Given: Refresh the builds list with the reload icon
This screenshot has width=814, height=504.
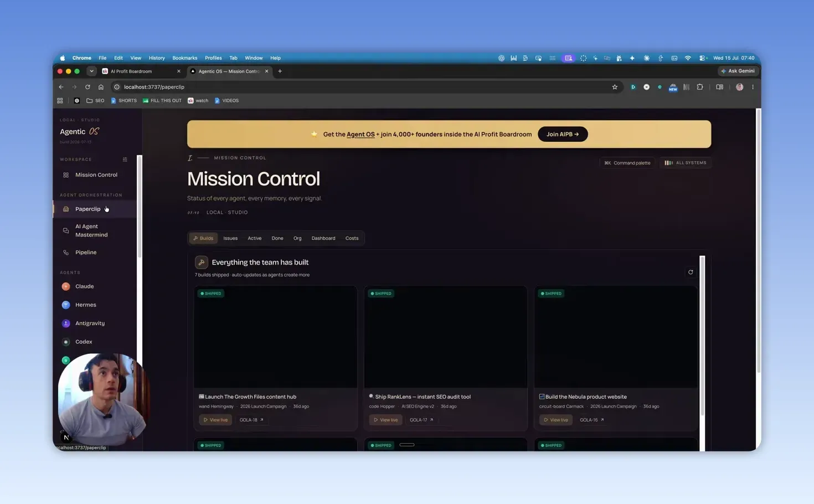Looking at the screenshot, I should tap(691, 272).
